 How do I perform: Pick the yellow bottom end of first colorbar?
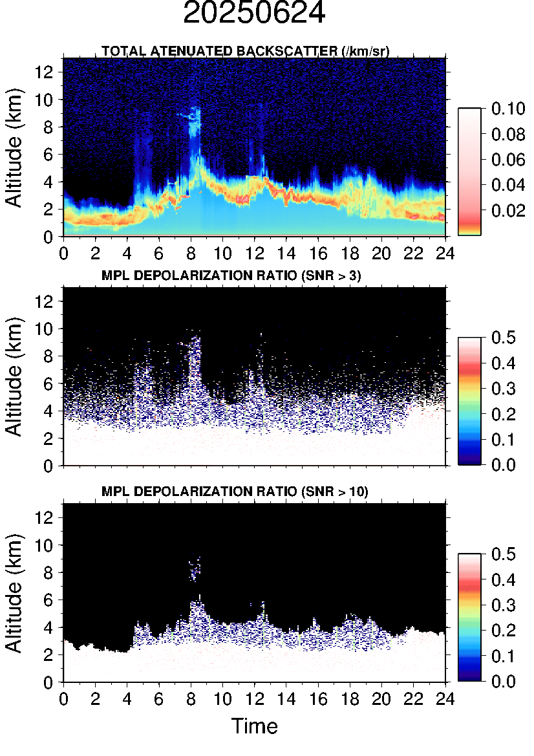(469, 232)
